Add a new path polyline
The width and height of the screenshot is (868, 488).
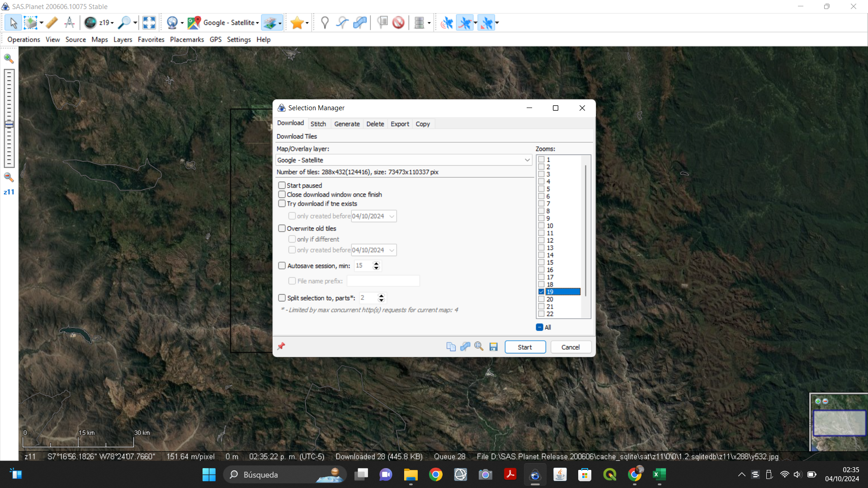[342, 23]
